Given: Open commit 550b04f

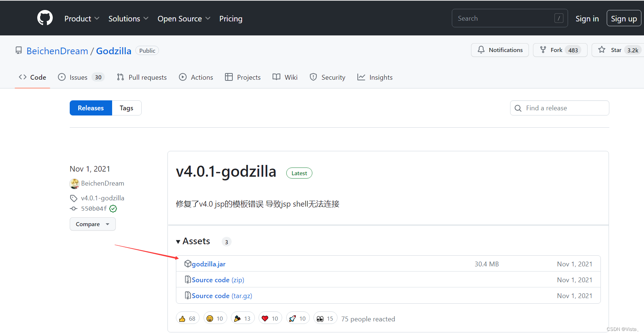Looking at the screenshot, I should (x=94, y=208).
